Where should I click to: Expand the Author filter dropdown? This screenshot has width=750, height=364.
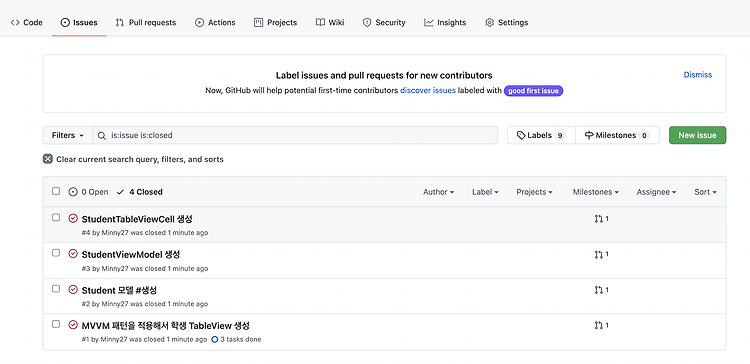439,192
